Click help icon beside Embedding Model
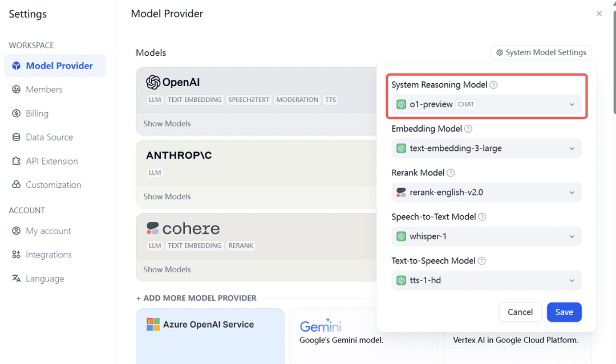This screenshot has width=616, height=364. point(468,129)
